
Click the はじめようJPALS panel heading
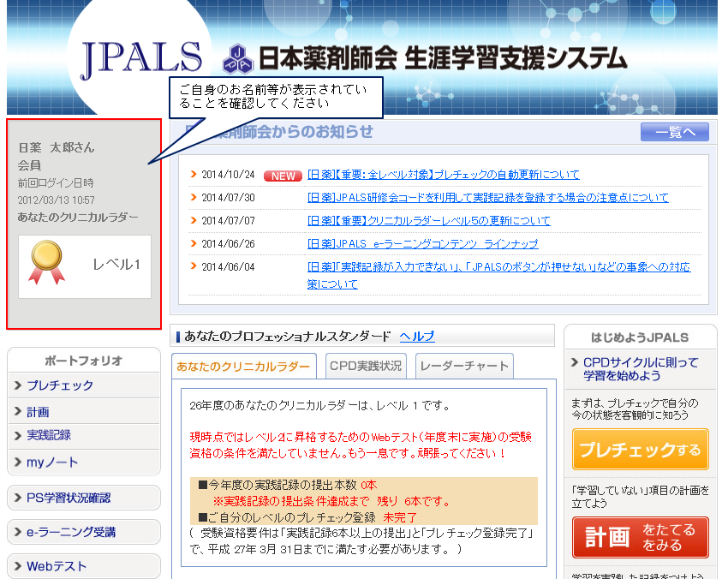[640, 337]
